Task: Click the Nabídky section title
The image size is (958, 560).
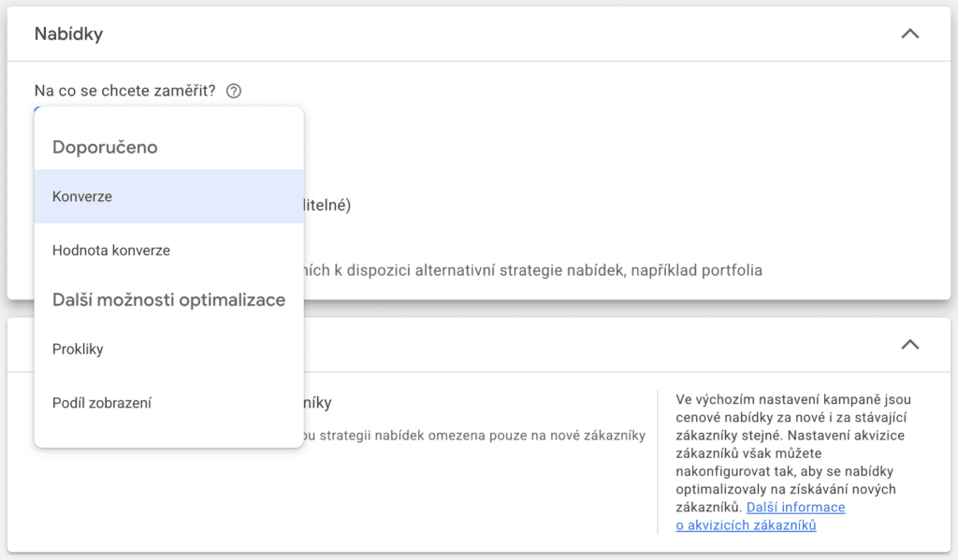Action: pyautogui.click(x=68, y=34)
